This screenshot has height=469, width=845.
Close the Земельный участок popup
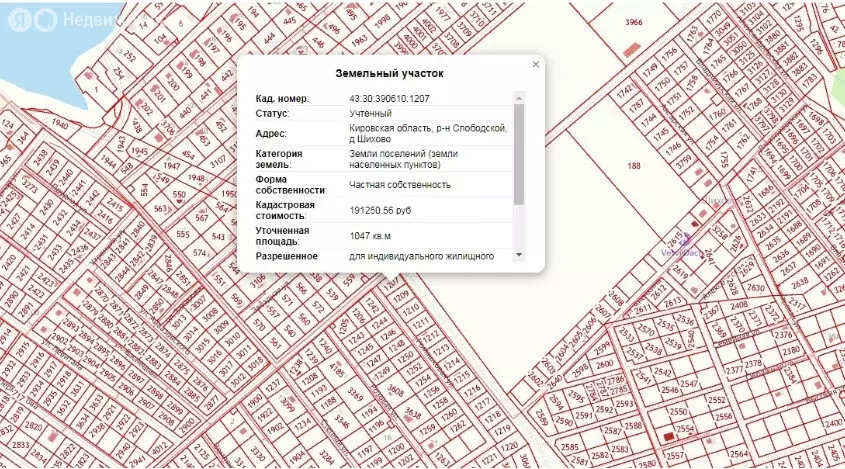coord(535,65)
